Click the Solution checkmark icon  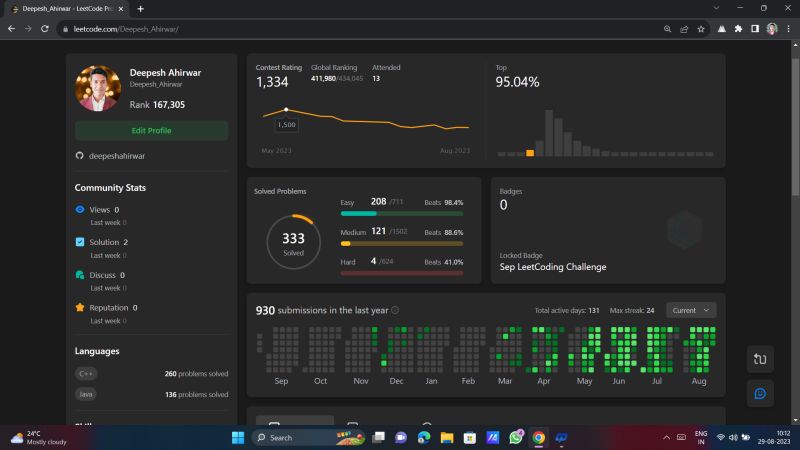[x=80, y=242]
